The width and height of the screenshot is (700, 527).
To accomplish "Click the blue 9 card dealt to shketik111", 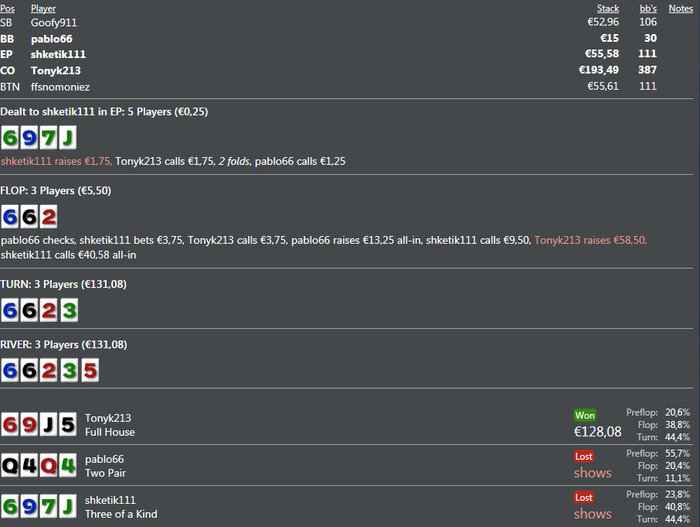I will pyautogui.click(x=29, y=138).
